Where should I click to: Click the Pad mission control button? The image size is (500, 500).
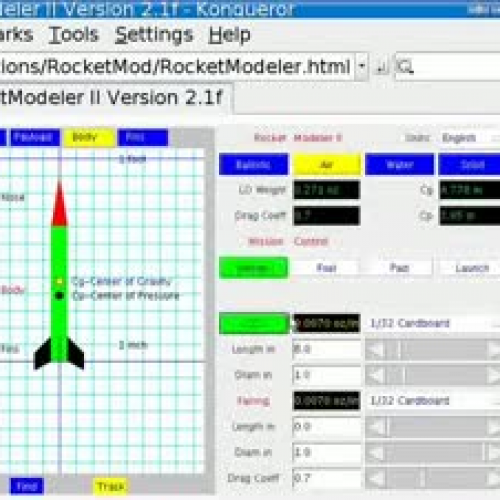pyautogui.click(x=399, y=268)
